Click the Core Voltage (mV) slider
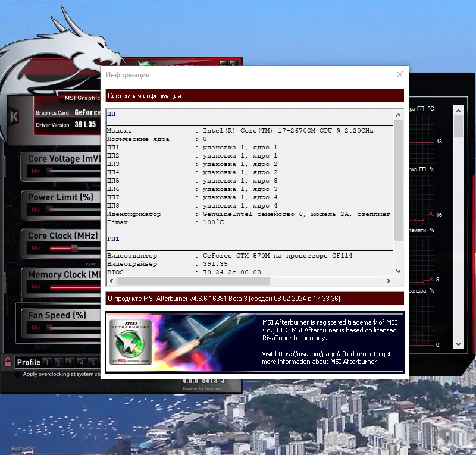Image resolution: width=476 pixels, height=455 pixels. click(x=74, y=171)
